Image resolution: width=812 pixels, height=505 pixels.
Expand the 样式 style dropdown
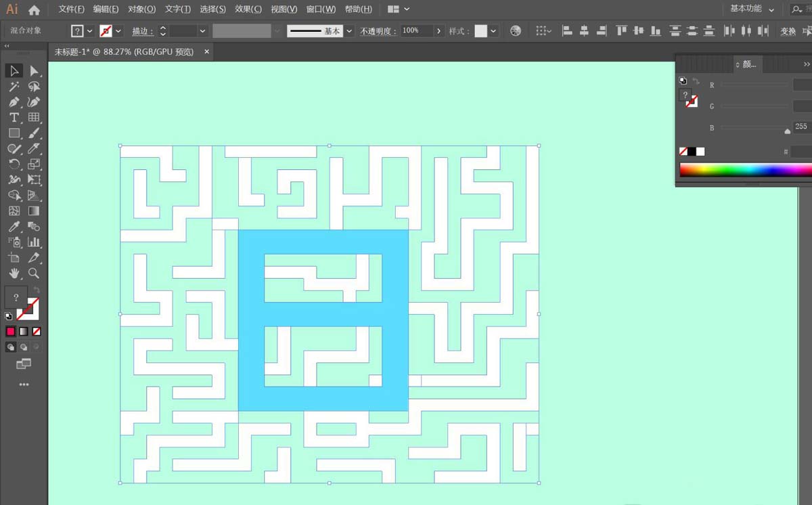pos(493,30)
